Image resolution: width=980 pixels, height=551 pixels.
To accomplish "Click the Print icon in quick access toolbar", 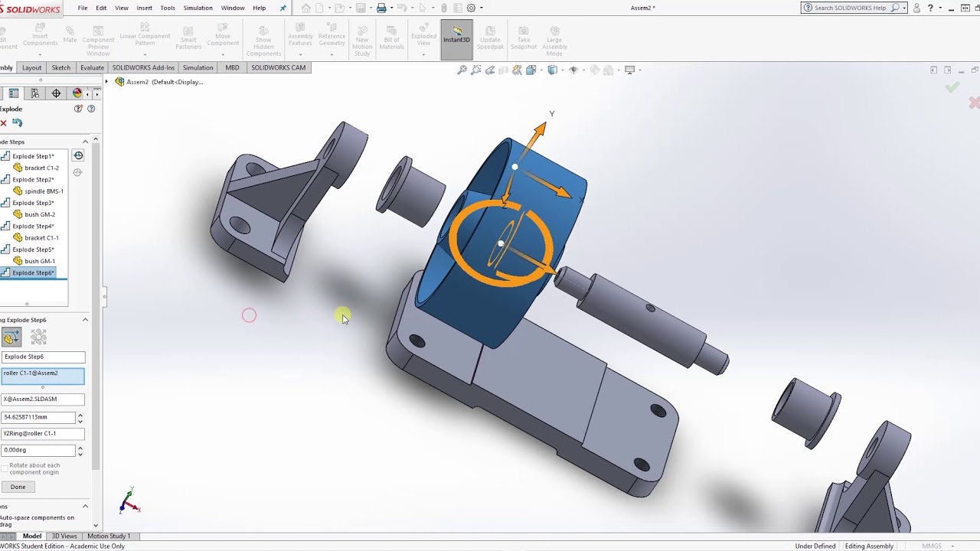I will coord(381,8).
